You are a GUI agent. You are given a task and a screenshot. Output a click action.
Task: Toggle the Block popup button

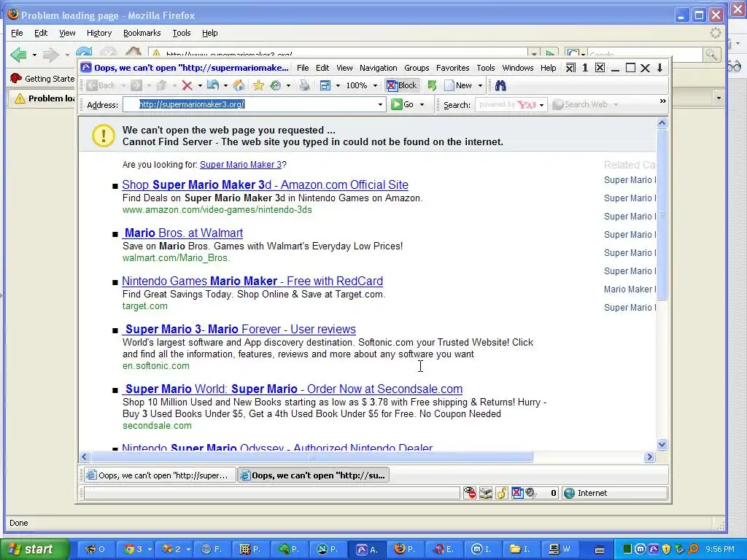[x=402, y=85]
